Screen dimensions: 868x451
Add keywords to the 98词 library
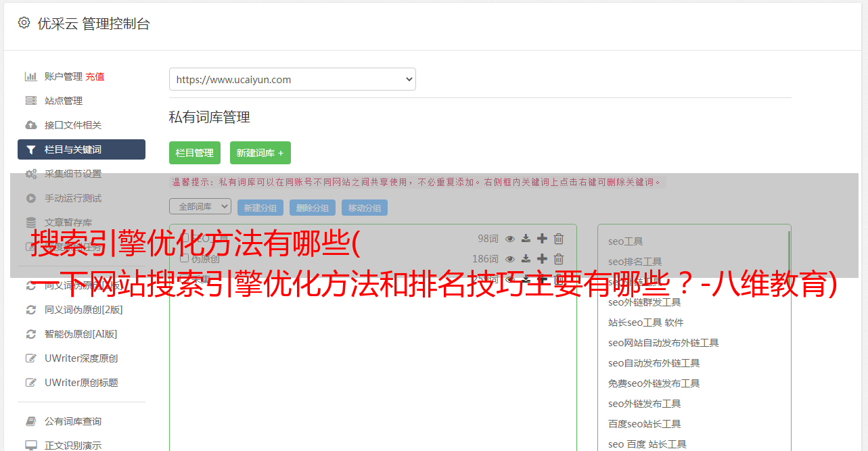542,239
